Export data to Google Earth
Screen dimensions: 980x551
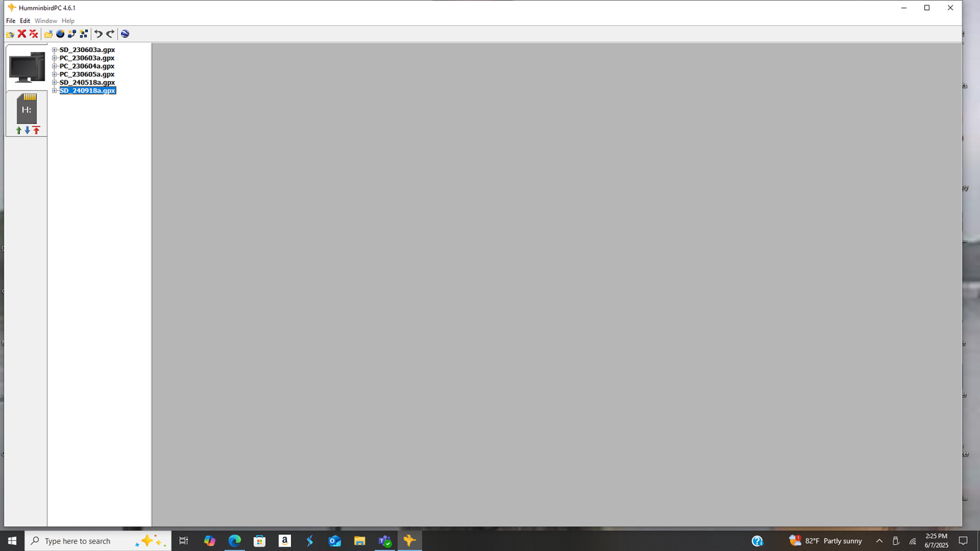(124, 34)
